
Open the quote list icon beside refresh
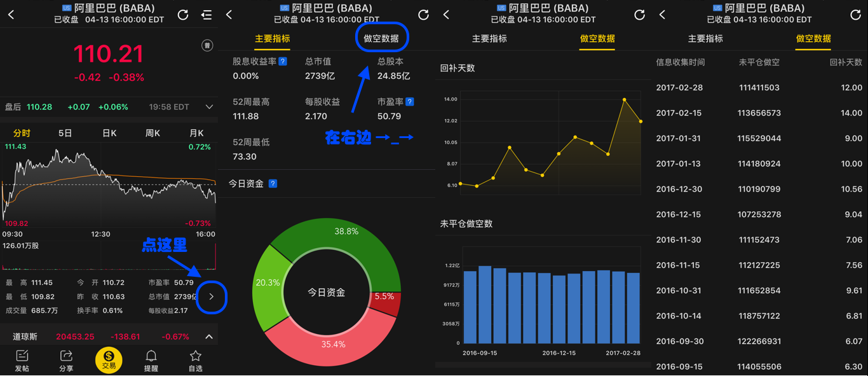point(207,14)
